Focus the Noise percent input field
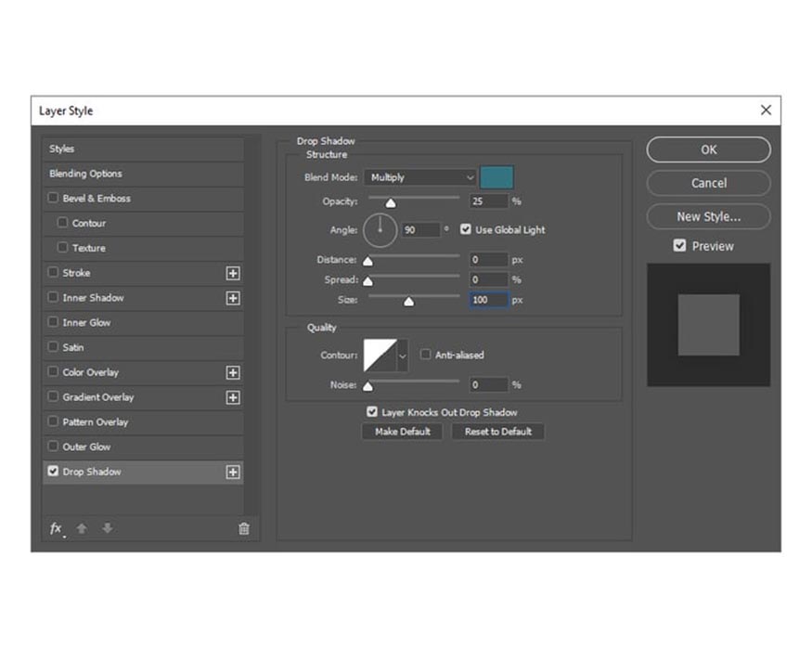 coord(489,385)
